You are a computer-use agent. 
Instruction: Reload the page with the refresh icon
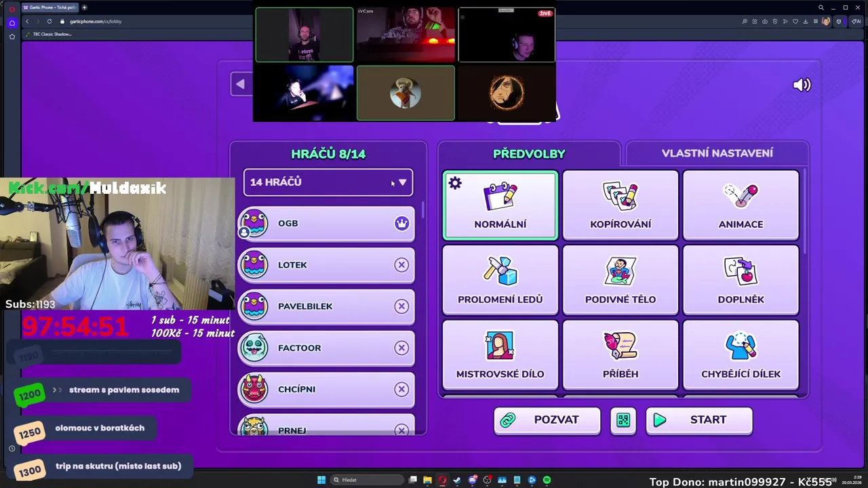pyautogui.click(x=49, y=21)
